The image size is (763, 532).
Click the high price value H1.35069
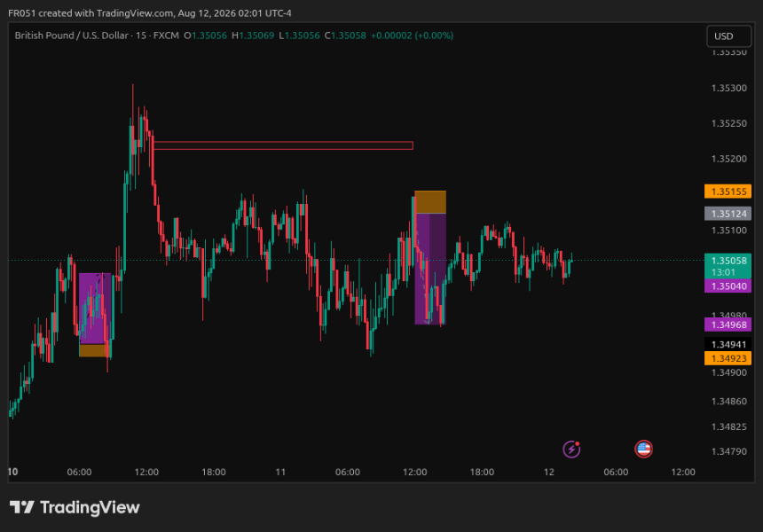253,35
